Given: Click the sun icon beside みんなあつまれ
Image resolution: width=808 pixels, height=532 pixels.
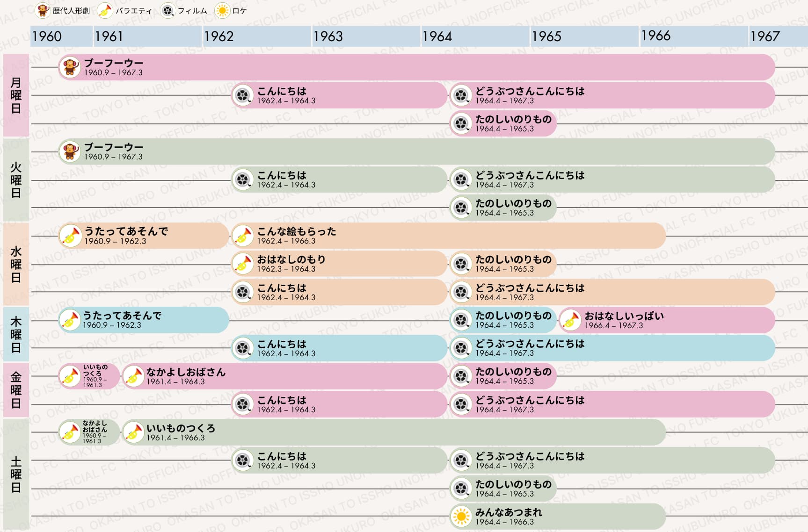Looking at the screenshot, I should [461, 517].
